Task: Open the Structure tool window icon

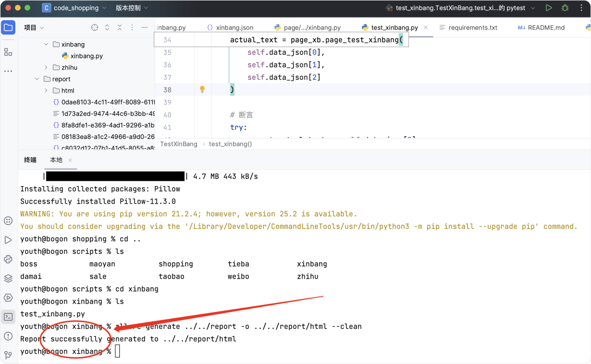Action: pyautogui.click(x=8, y=52)
